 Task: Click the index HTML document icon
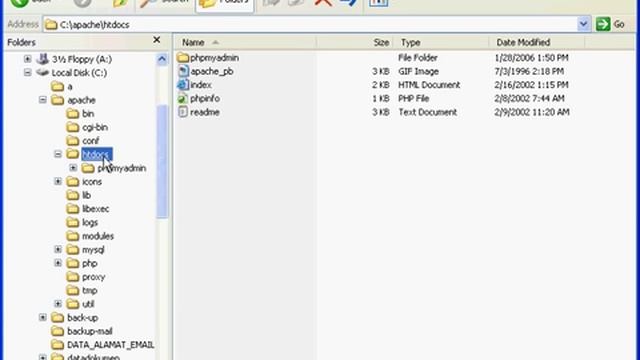[183, 85]
